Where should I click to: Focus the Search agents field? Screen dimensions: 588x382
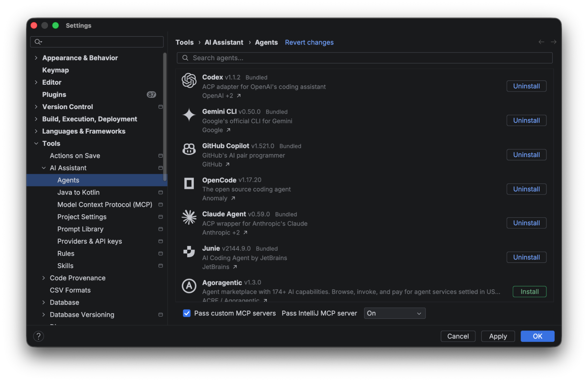[364, 58]
